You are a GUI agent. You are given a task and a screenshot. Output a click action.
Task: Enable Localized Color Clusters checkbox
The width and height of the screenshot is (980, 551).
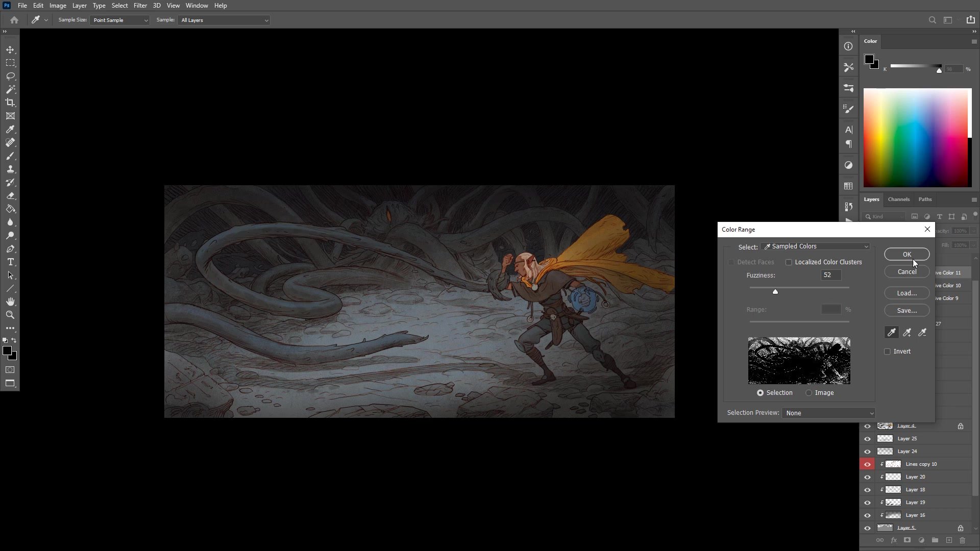click(x=789, y=262)
